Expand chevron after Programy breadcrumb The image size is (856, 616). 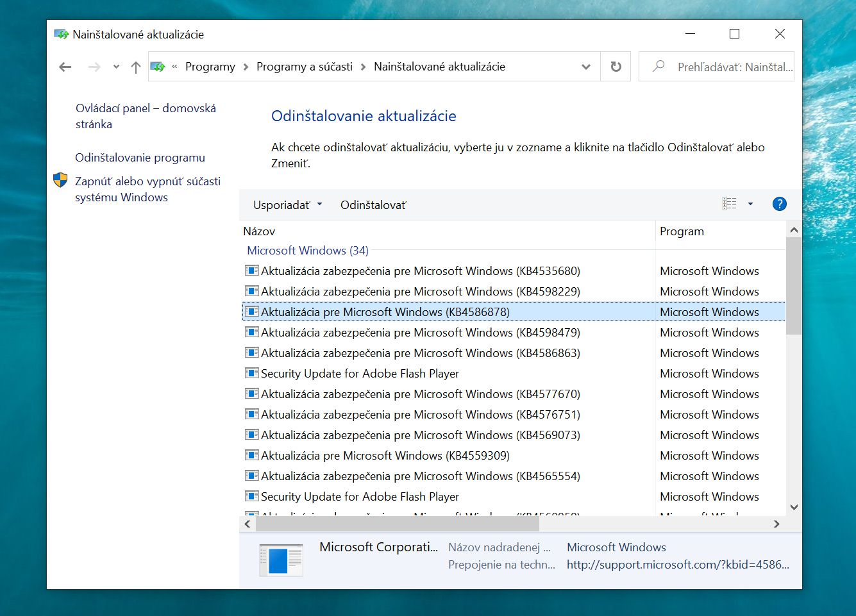click(246, 67)
